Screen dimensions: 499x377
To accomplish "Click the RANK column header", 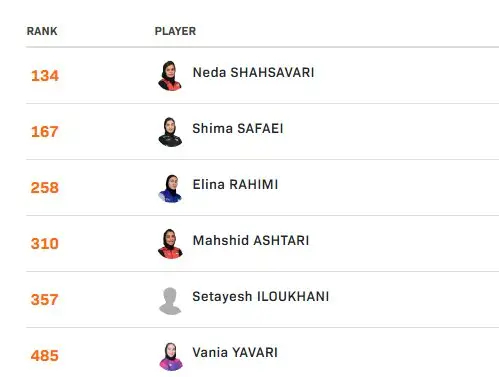I will (42, 31).
